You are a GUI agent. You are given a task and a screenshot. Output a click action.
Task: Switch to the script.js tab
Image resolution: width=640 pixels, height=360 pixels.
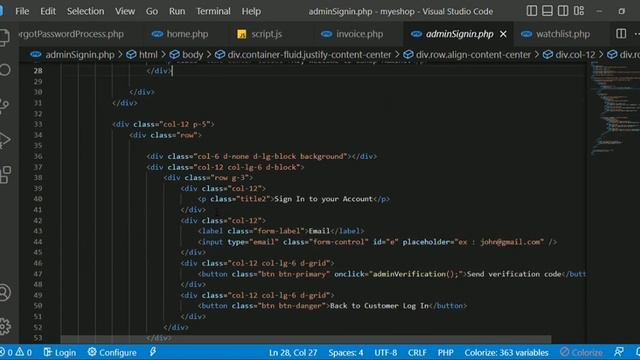click(x=260, y=34)
